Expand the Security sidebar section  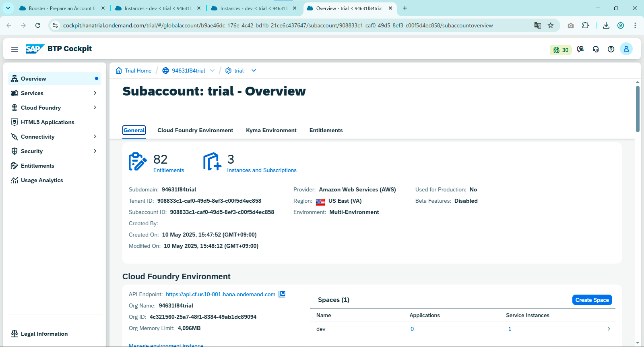click(95, 151)
